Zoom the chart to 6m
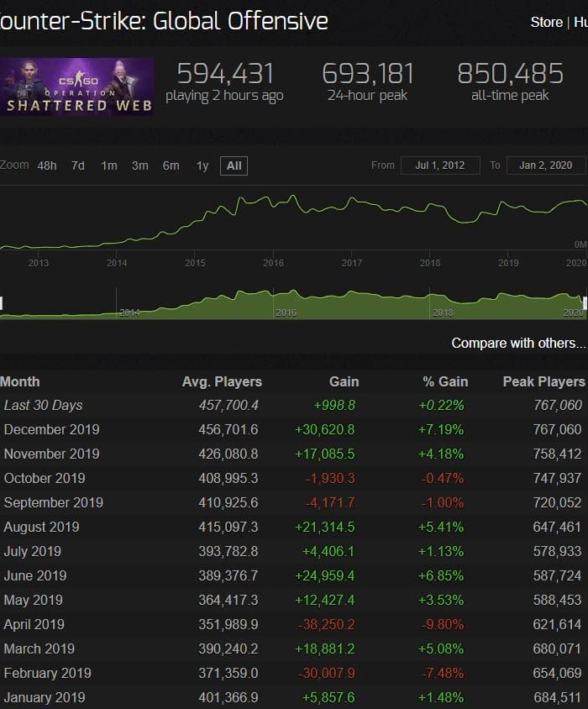The height and width of the screenshot is (709, 588). (x=171, y=165)
